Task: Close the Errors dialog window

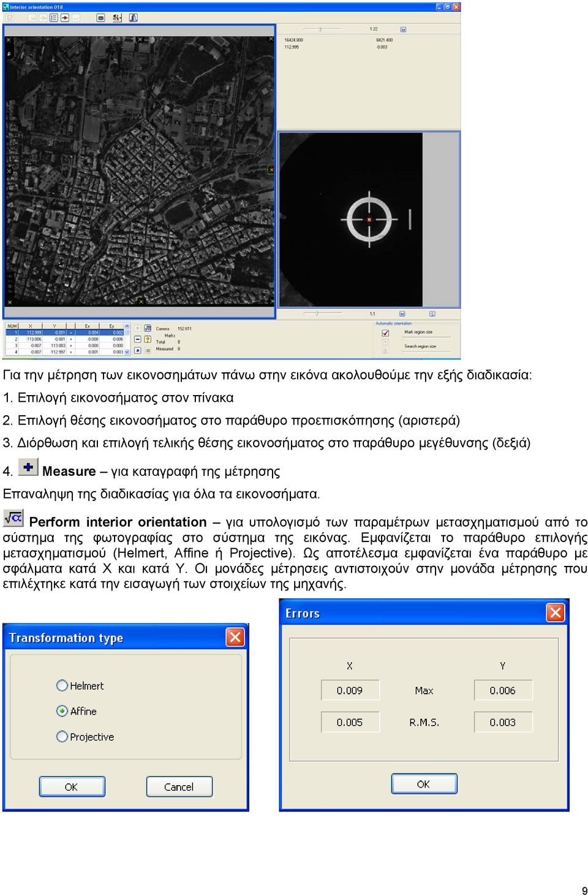Action: (555, 612)
